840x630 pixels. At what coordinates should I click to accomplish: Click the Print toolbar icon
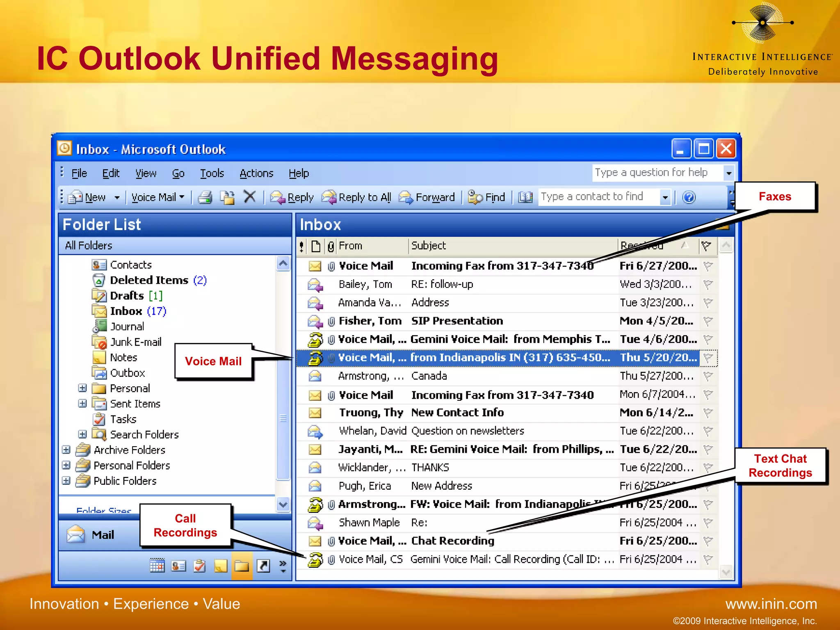point(205,197)
